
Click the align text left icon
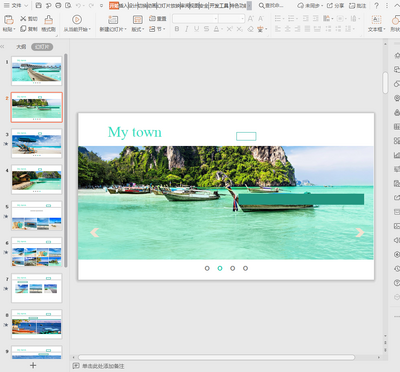(x=278, y=29)
